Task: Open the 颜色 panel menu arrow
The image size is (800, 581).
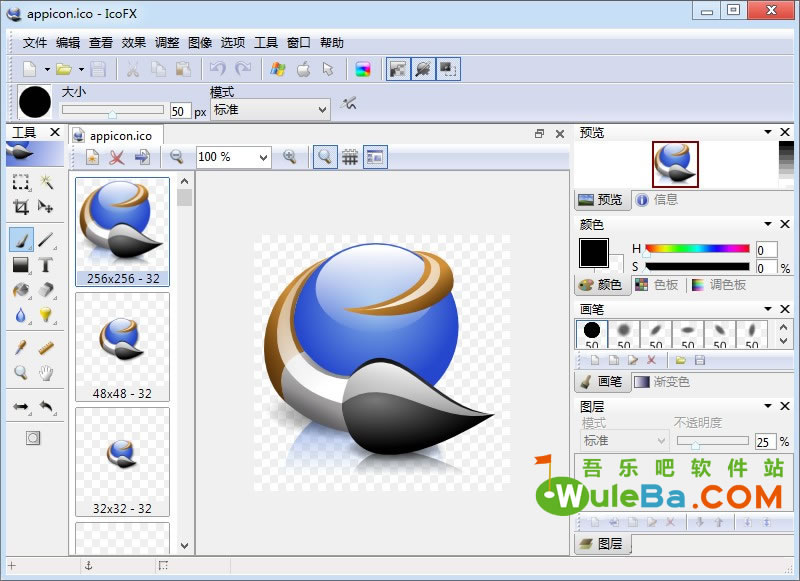Action: (x=767, y=224)
